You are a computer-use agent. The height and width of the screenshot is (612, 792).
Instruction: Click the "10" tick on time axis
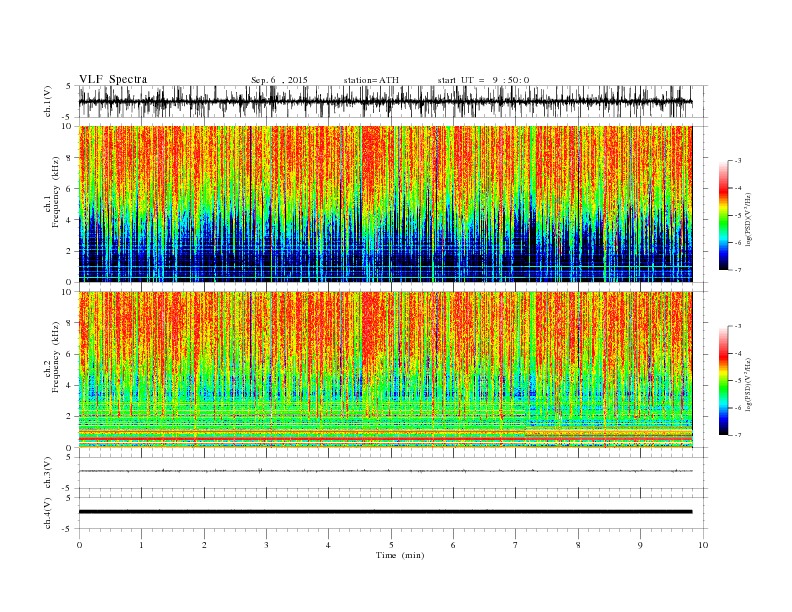(703, 545)
